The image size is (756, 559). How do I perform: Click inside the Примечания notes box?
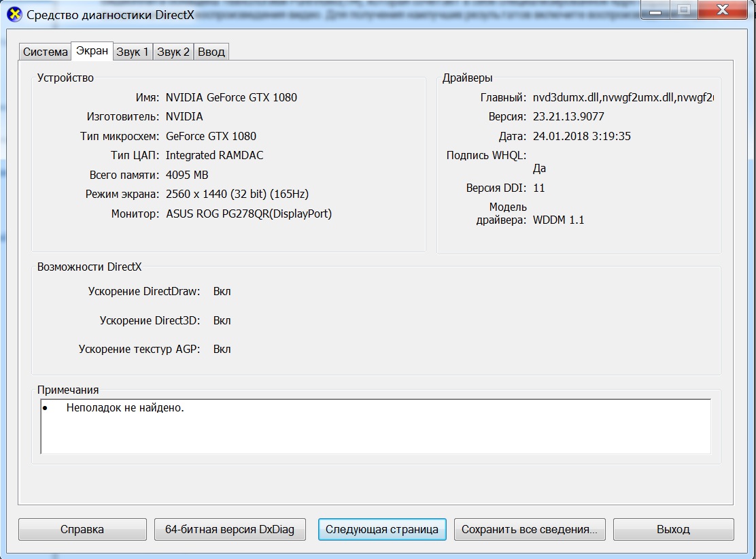(x=375, y=426)
